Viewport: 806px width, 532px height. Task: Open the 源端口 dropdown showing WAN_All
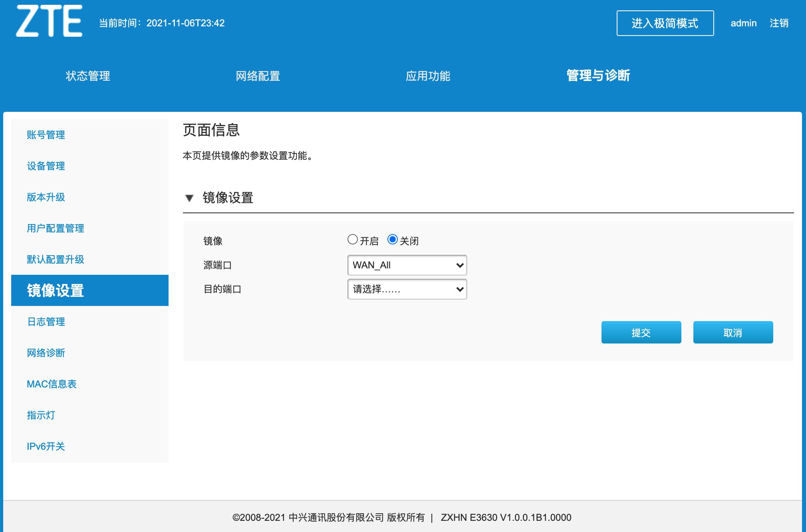click(x=407, y=265)
